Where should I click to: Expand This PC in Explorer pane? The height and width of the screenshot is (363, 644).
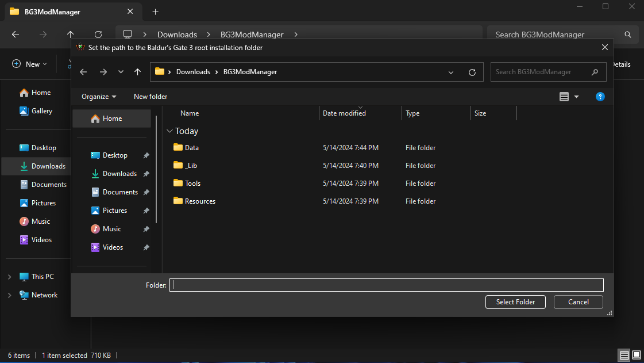(x=9, y=277)
